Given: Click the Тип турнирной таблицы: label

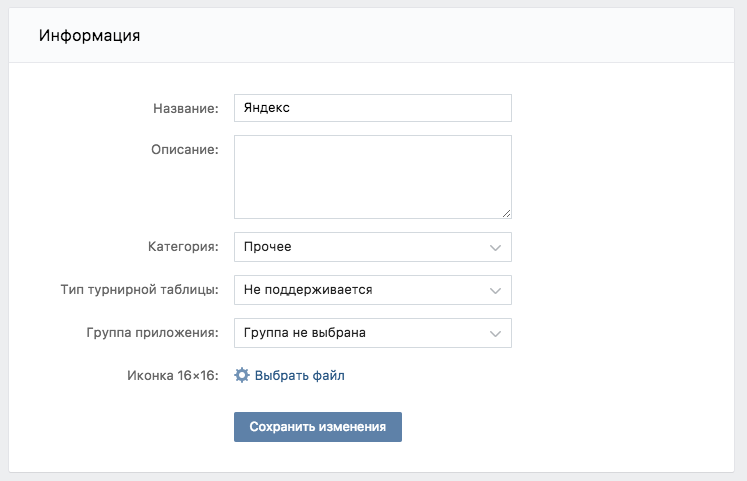Looking at the screenshot, I should tap(139, 290).
